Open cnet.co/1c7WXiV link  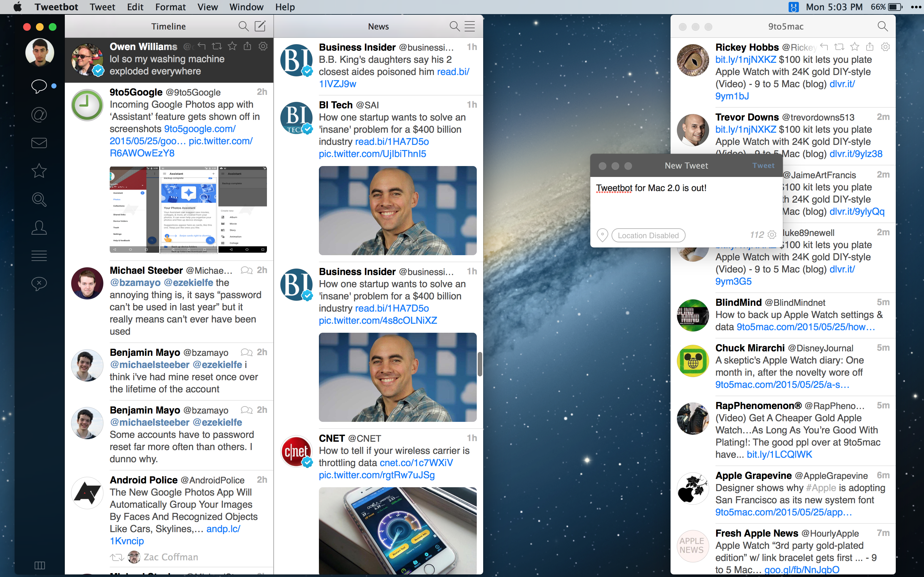click(x=416, y=463)
